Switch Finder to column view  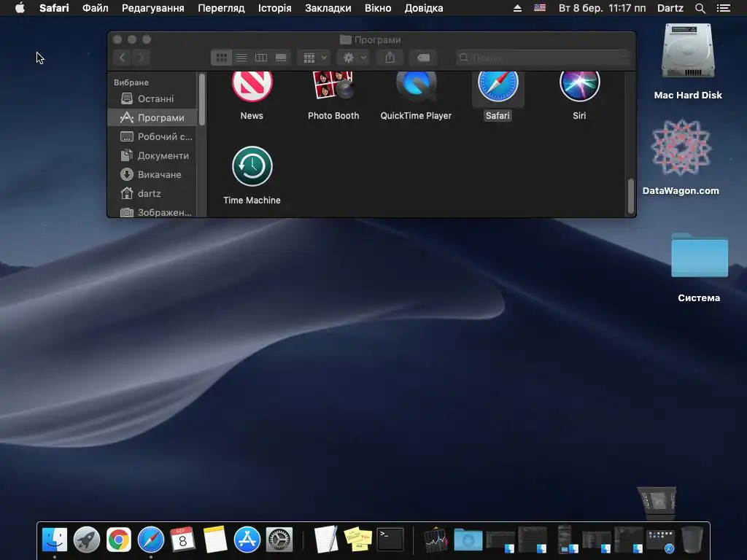click(261, 58)
